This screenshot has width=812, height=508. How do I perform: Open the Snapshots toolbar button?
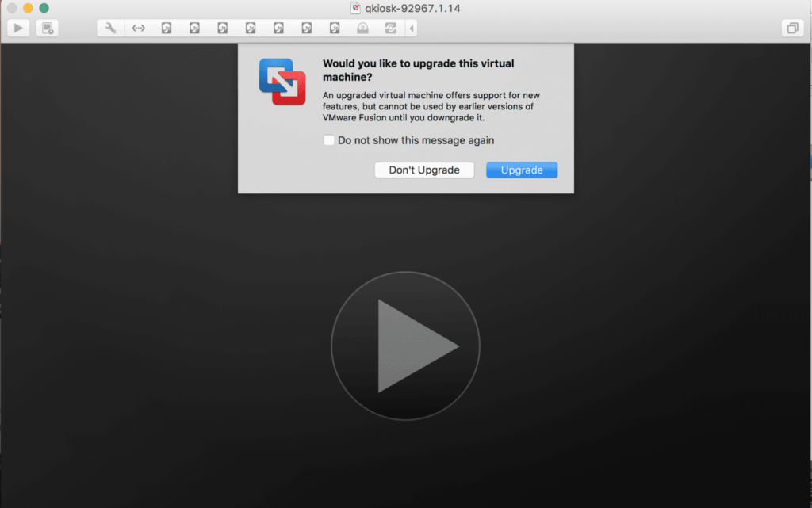tap(48, 28)
